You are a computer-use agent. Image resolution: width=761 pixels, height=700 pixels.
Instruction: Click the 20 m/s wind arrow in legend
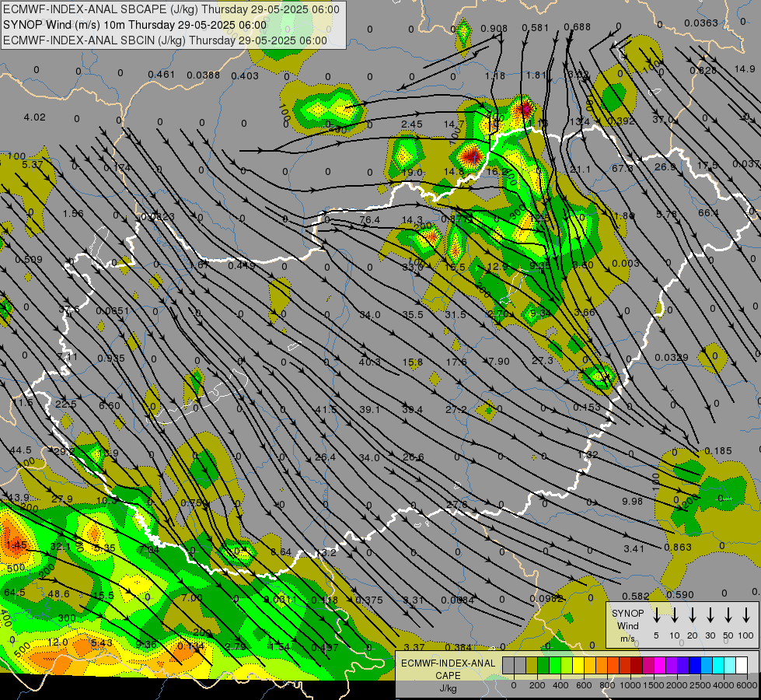[x=692, y=615]
